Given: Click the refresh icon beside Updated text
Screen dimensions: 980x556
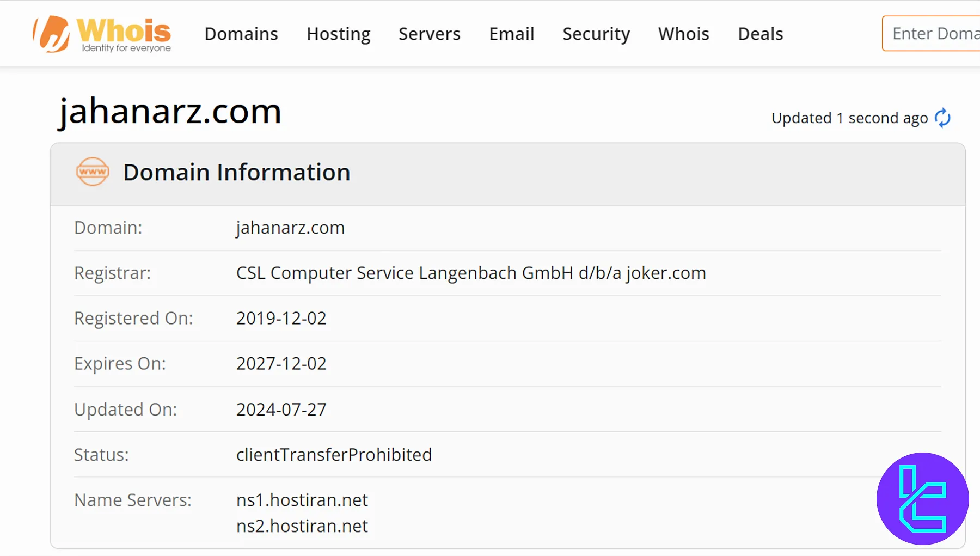Looking at the screenshot, I should coord(942,118).
